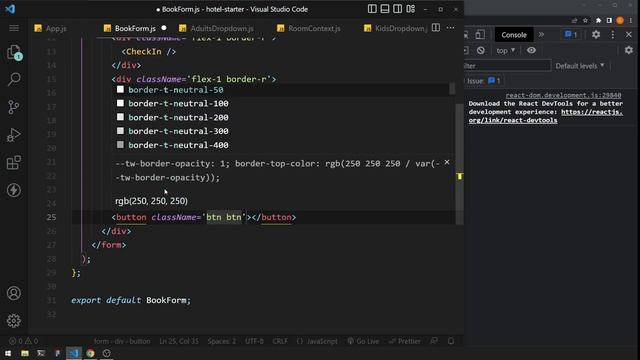
Task: Change the CRLF end of line sequence
Action: (280, 341)
